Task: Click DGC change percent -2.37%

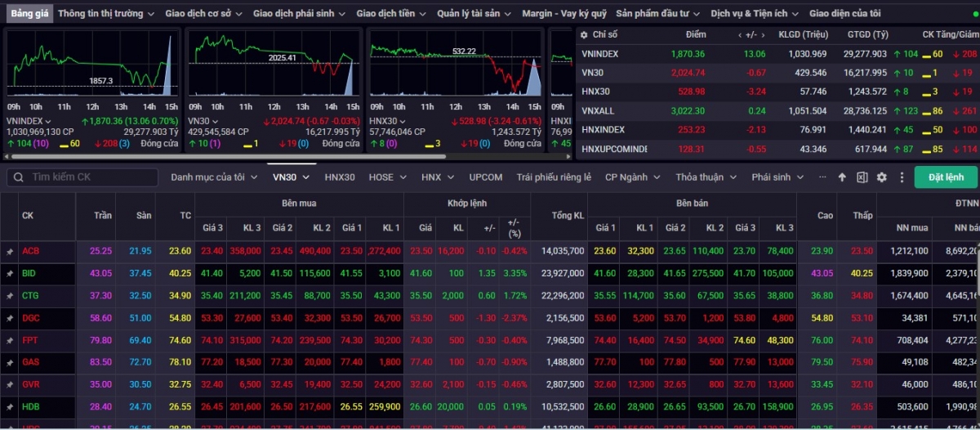Action: (514, 317)
